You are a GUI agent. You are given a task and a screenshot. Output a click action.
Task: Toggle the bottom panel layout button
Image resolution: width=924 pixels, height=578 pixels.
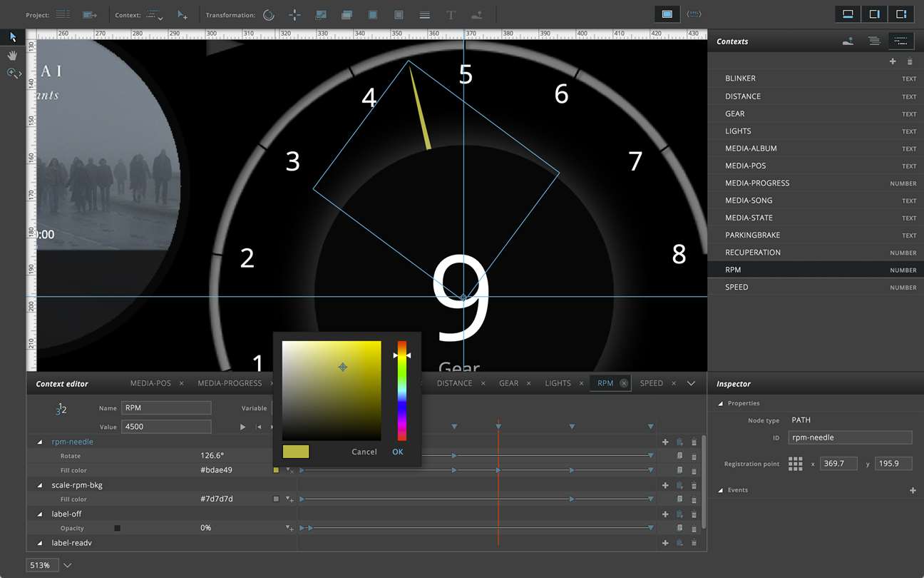tap(848, 14)
